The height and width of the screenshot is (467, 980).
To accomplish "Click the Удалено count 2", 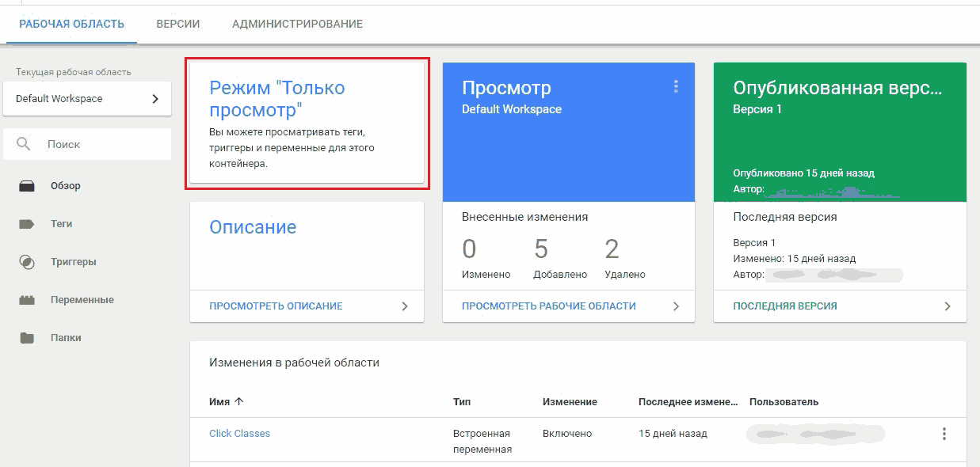I will [x=612, y=249].
